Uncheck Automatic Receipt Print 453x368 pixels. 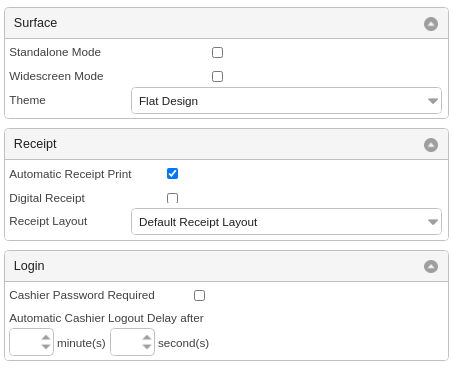(172, 174)
